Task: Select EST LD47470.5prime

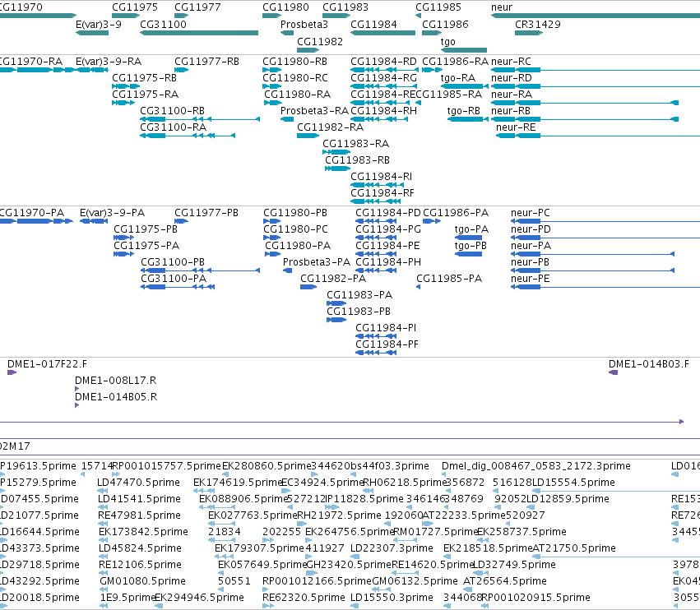Action: [x=138, y=483]
